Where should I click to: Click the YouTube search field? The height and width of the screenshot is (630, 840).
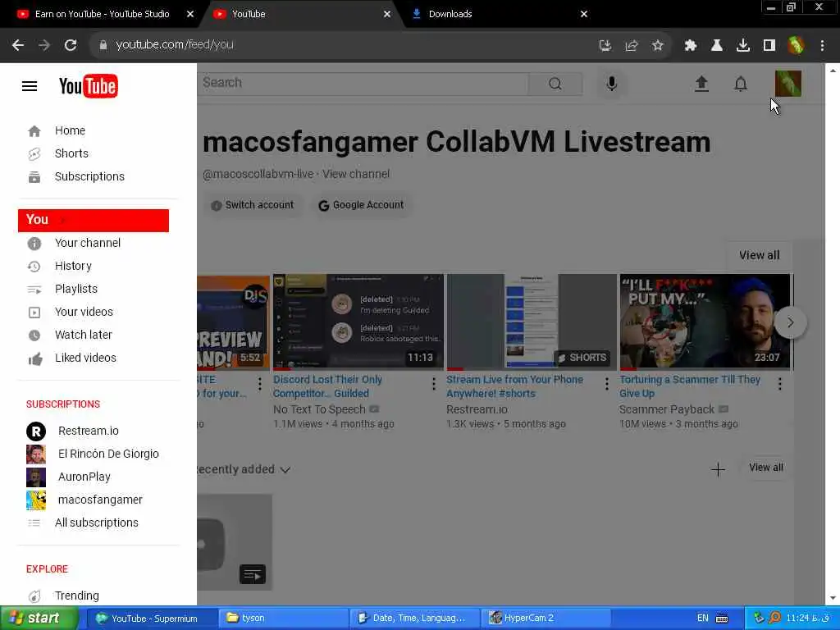tap(363, 83)
